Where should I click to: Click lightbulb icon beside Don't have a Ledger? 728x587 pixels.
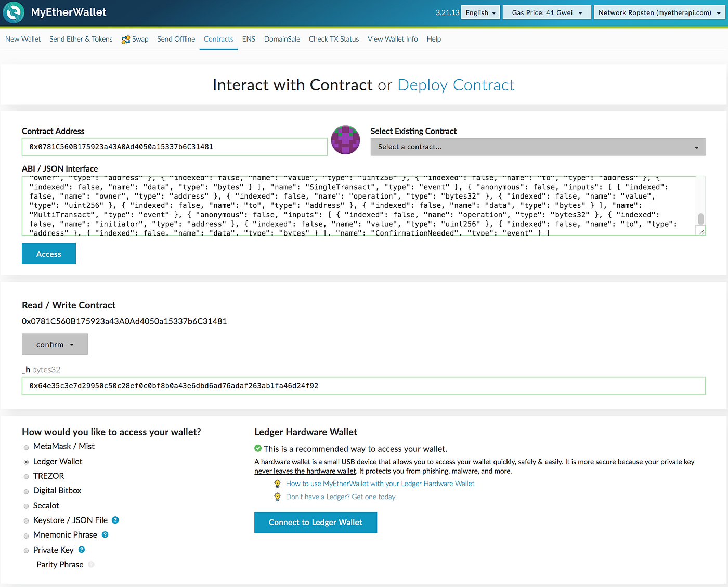click(278, 497)
